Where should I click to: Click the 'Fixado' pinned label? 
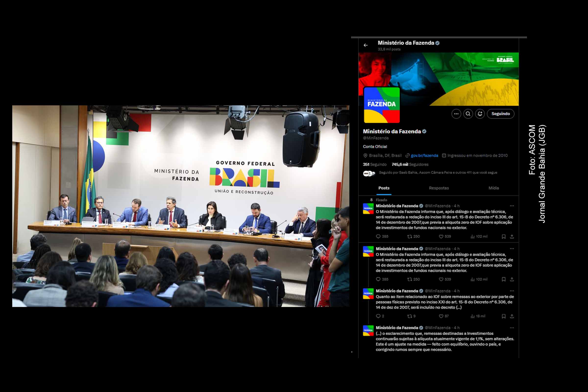coord(381,200)
